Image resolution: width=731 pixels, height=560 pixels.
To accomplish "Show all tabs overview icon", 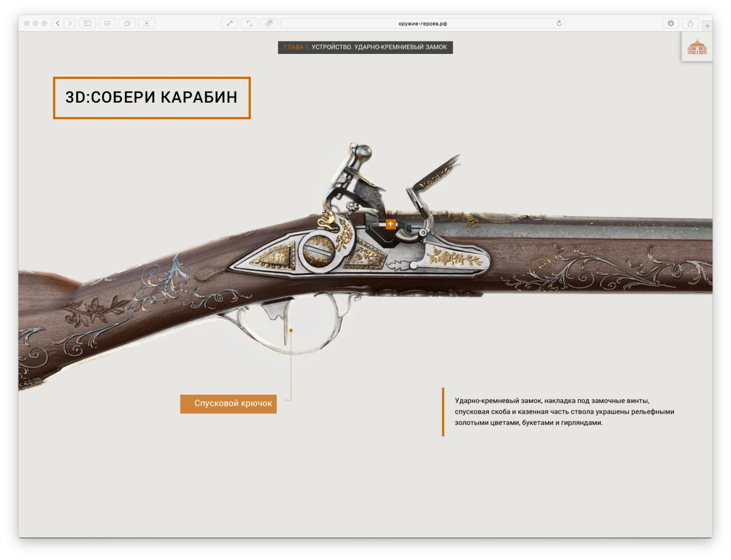I will click(x=126, y=23).
